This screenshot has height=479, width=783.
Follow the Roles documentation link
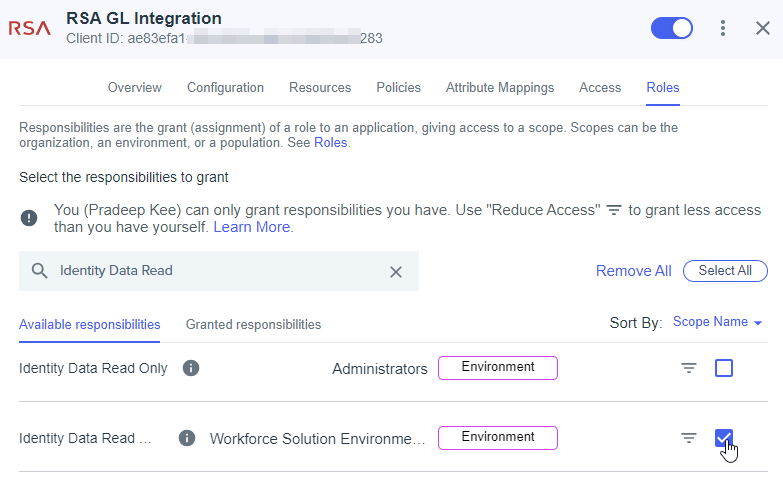coord(331,143)
